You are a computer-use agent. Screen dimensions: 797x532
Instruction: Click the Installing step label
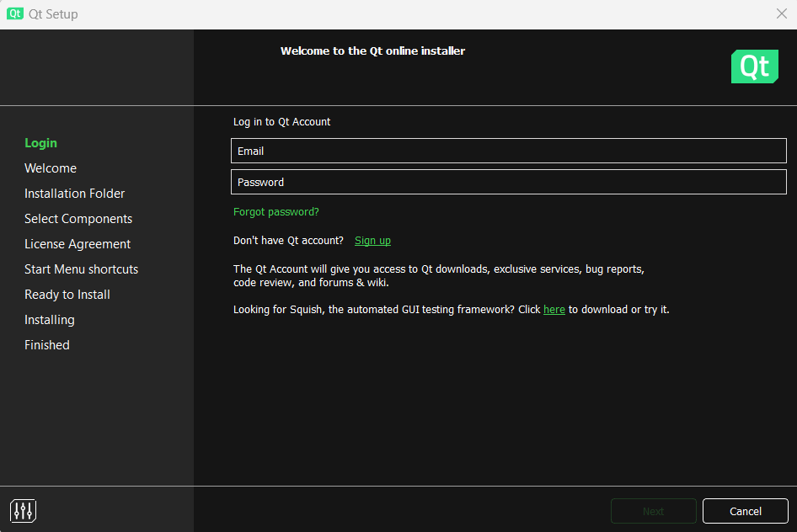click(x=50, y=320)
